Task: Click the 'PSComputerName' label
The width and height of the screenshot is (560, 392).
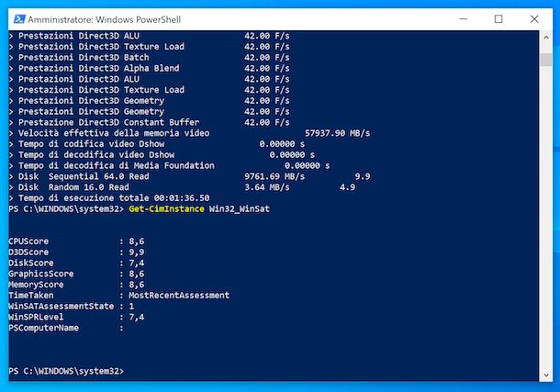Action: (43, 328)
